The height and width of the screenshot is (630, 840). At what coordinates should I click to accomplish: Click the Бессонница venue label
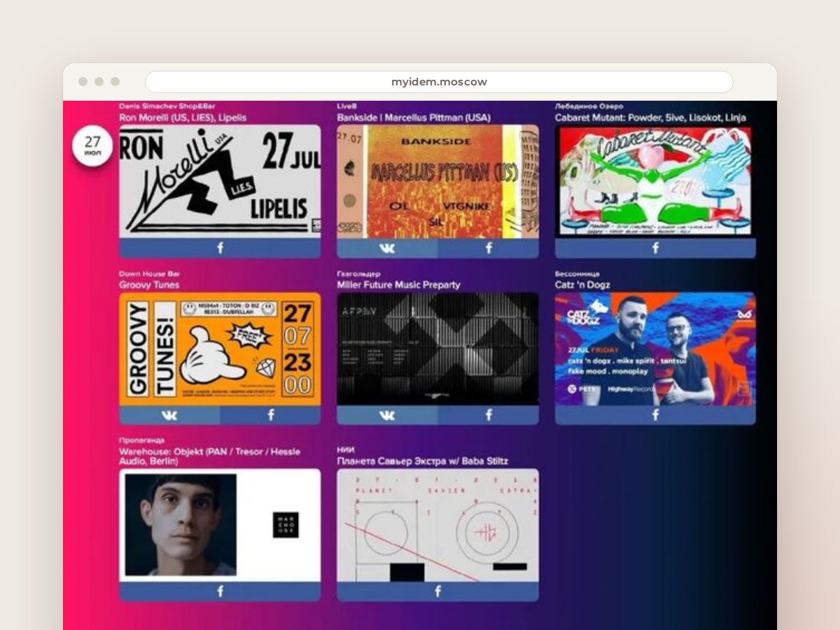pyautogui.click(x=577, y=274)
